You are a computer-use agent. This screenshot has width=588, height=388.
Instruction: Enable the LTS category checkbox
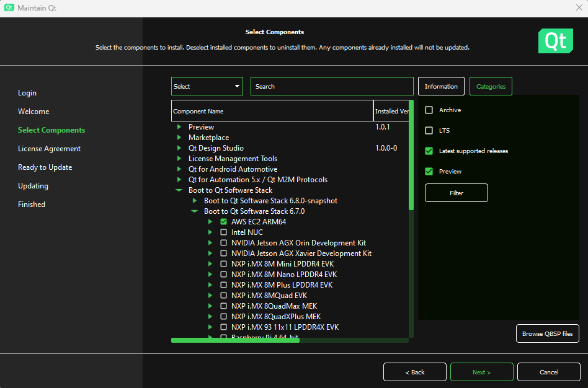pyautogui.click(x=429, y=131)
